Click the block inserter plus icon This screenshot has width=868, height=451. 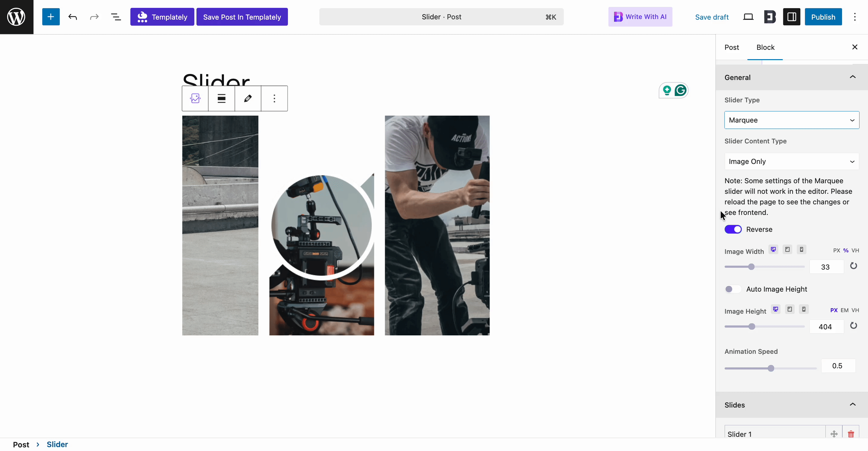point(50,17)
